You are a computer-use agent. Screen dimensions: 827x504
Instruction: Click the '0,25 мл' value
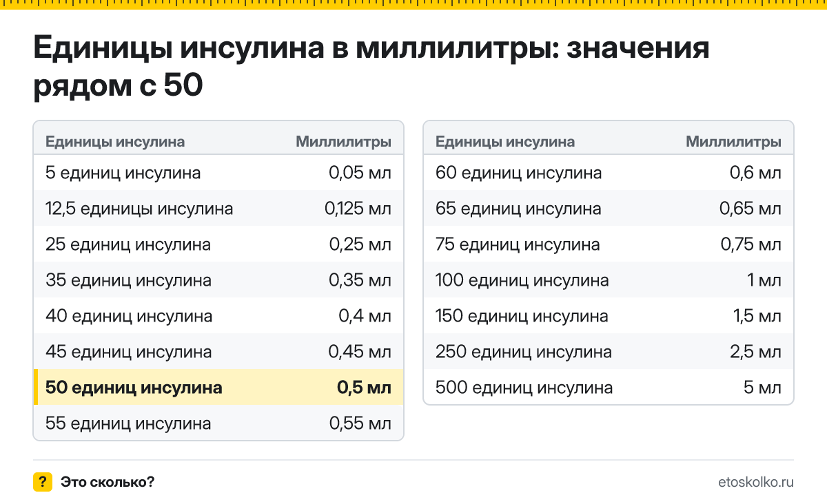[360, 244]
